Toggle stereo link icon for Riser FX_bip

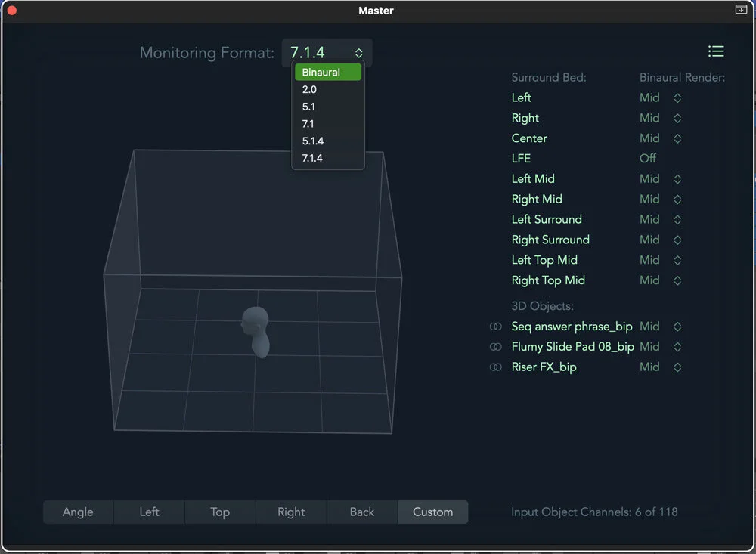coord(496,367)
